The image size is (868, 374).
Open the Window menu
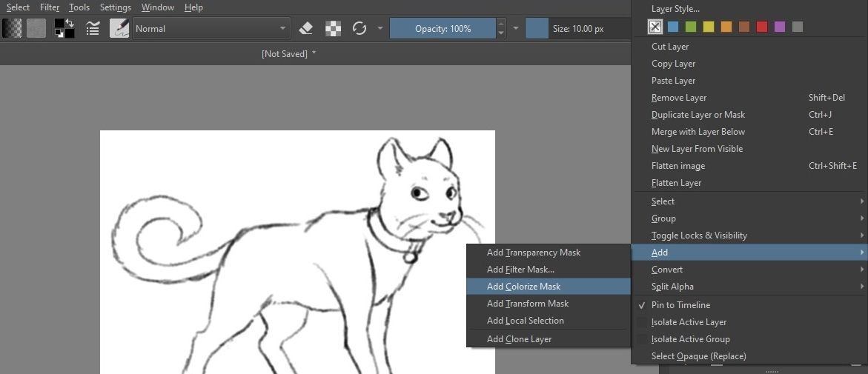pos(157,7)
